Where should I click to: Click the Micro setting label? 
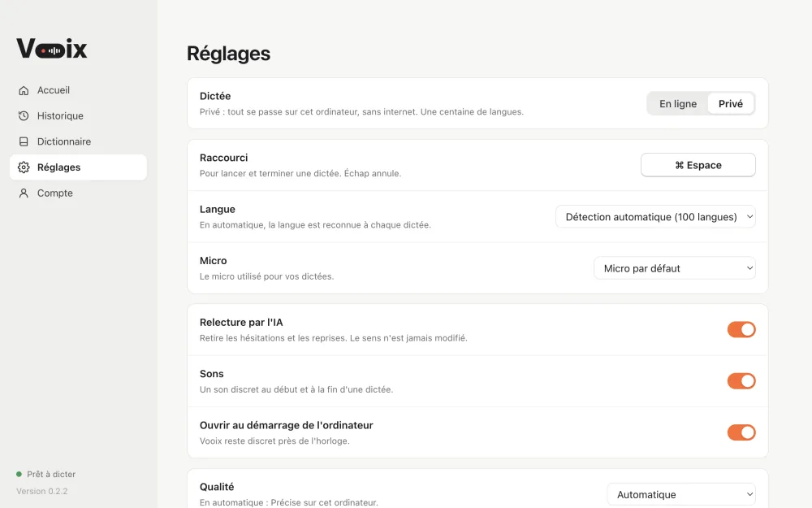pos(214,261)
